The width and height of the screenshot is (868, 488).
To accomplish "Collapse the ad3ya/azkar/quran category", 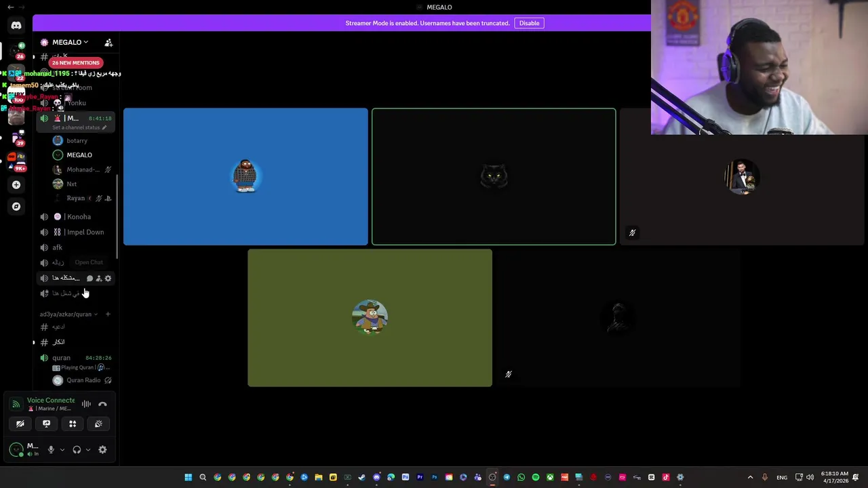I will (x=68, y=314).
